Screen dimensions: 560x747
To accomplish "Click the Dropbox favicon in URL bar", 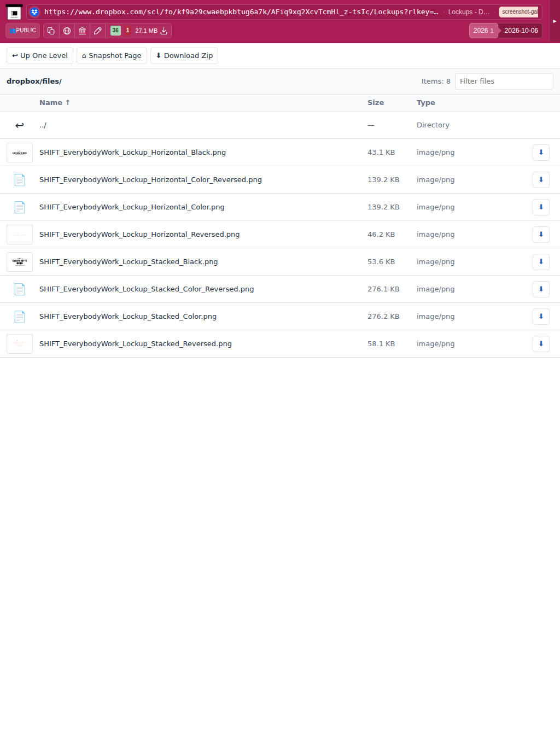I will [34, 12].
